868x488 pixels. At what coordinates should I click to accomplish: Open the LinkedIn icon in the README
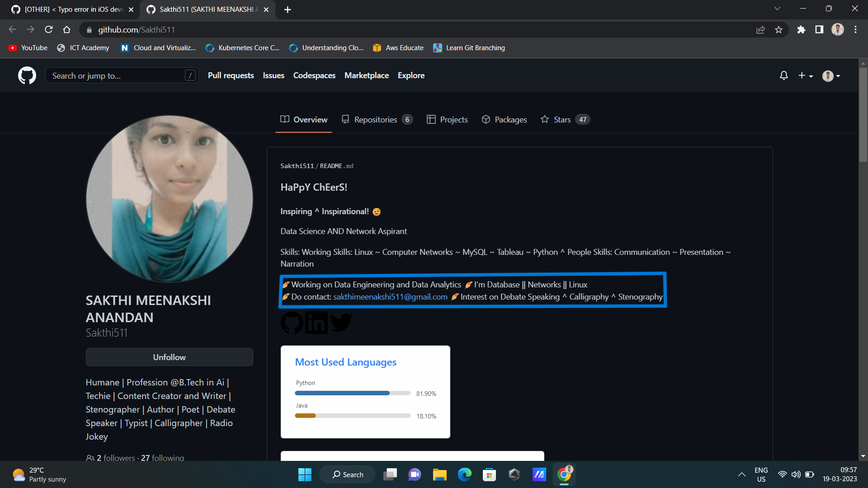click(x=316, y=322)
